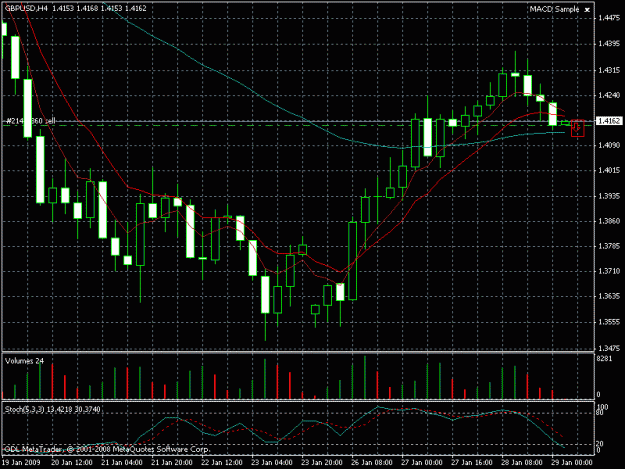This screenshot has width=625, height=469.
Task: Click the 1.3555 price axis label
Action: click(x=609, y=322)
